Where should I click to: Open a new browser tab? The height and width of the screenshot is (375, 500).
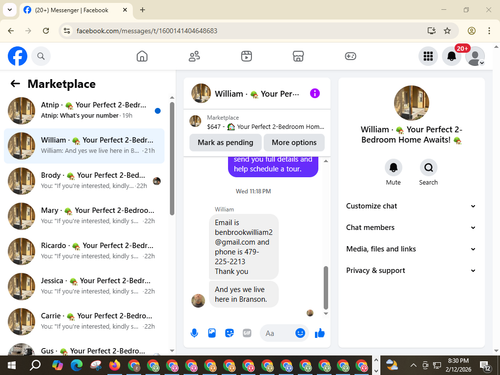(142, 10)
